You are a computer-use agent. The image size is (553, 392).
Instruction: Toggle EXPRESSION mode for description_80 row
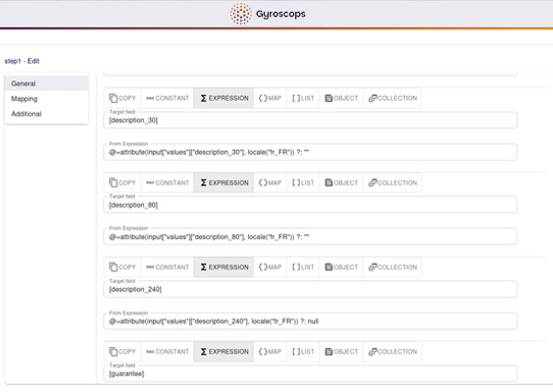(224, 182)
